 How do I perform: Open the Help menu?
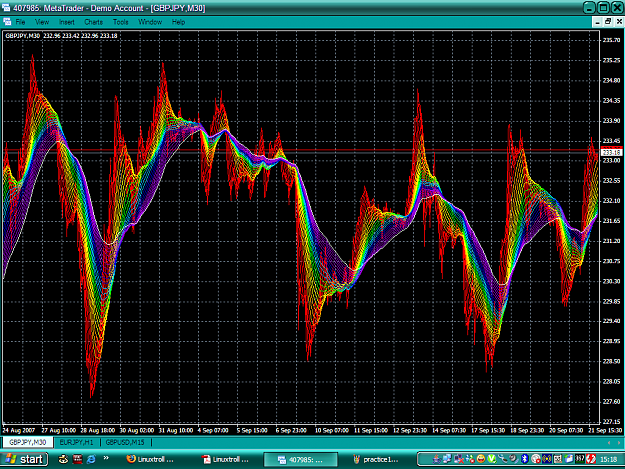pos(179,22)
